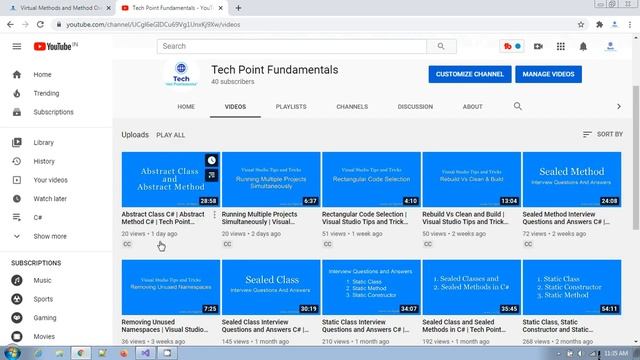
Task: Open the Discussion tab
Action: pyautogui.click(x=415, y=107)
